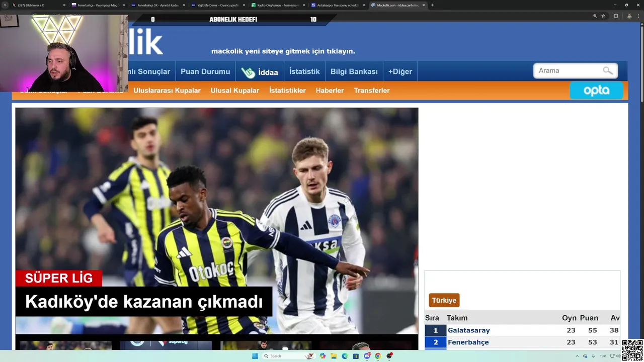Viewport: 644px width, 362px height.
Task: Click the Takım column header
Action: (x=457, y=318)
